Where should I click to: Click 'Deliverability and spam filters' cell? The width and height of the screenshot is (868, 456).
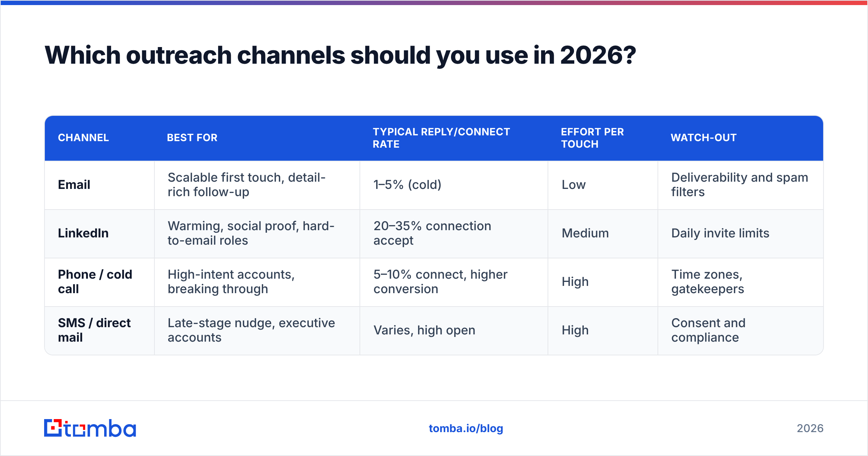click(x=740, y=185)
